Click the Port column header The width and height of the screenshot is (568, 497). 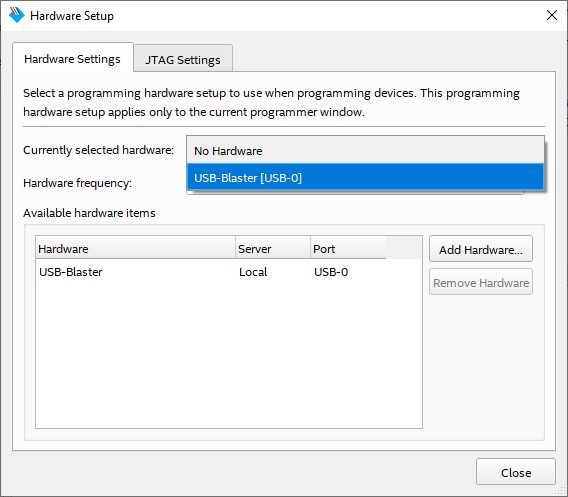point(348,248)
